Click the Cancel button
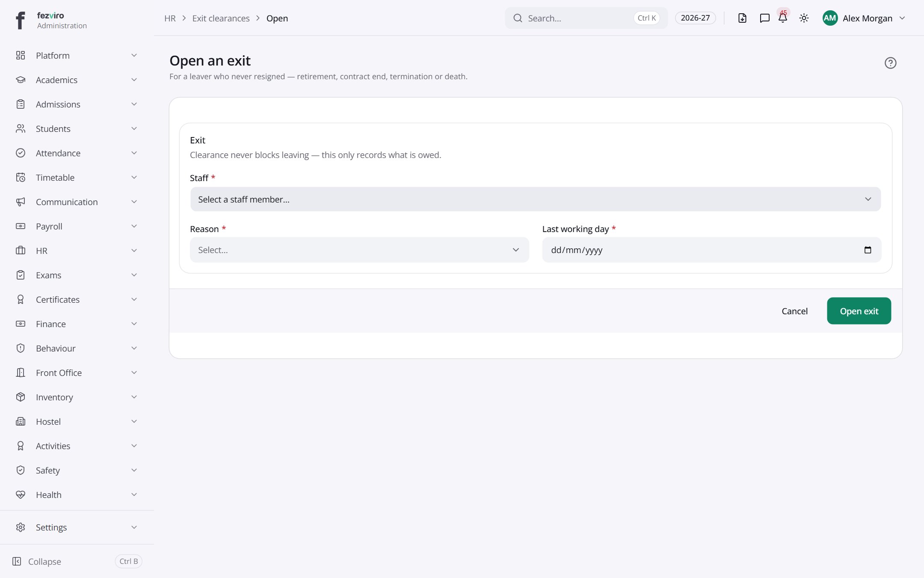 [794, 311]
